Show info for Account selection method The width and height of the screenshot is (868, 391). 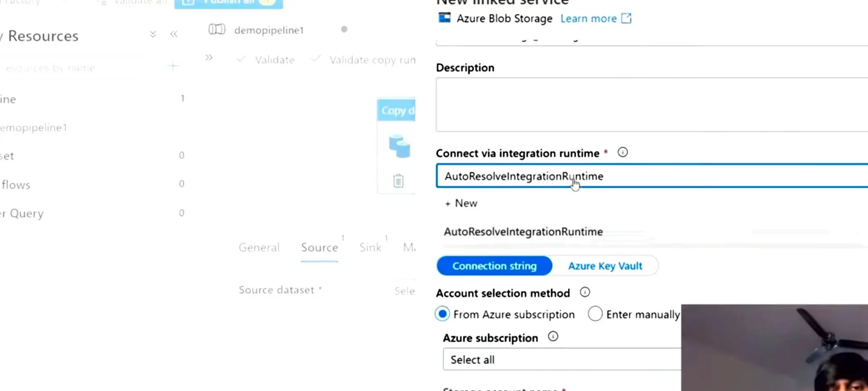point(585,292)
